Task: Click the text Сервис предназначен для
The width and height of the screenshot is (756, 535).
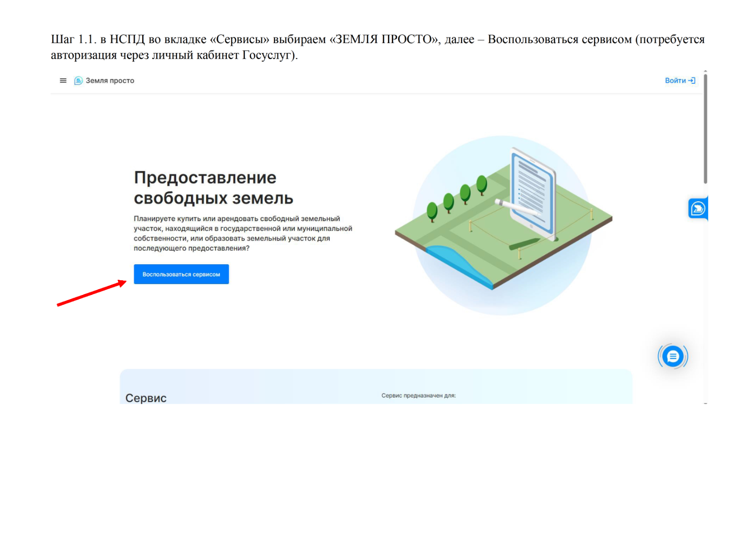Action: 418,396
